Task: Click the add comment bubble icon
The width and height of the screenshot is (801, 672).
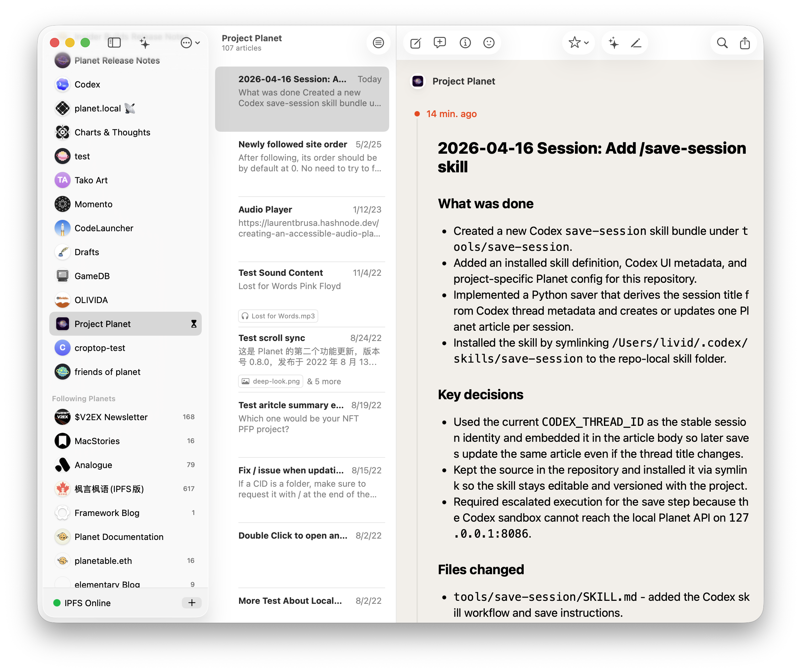Action: tap(439, 42)
